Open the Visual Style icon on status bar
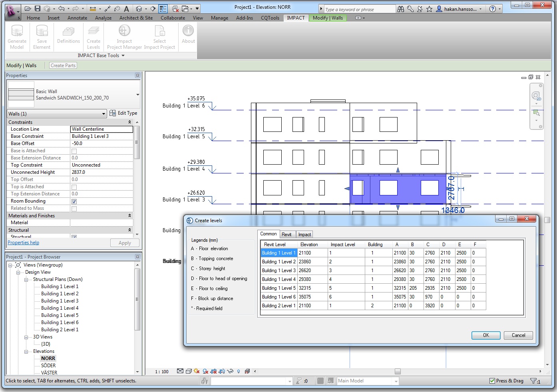This screenshot has height=392, width=557. coord(189,371)
